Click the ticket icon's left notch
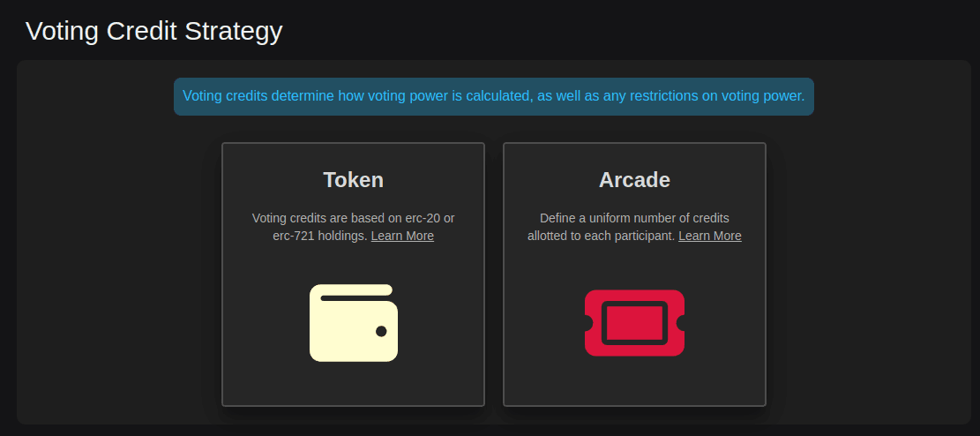980x436 pixels. pyautogui.click(x=588, y=324)
